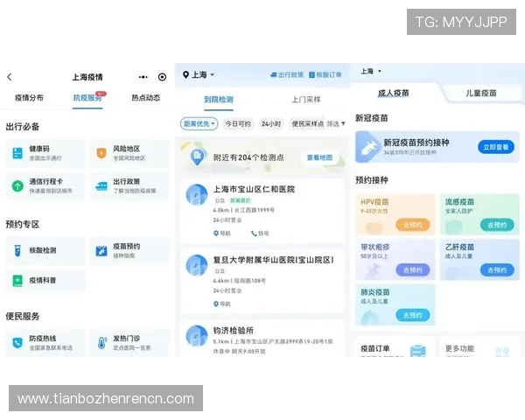This screenshot has width=525, height=420.
Task: Switch to 上门采样 tab
Action: (306, 100)
